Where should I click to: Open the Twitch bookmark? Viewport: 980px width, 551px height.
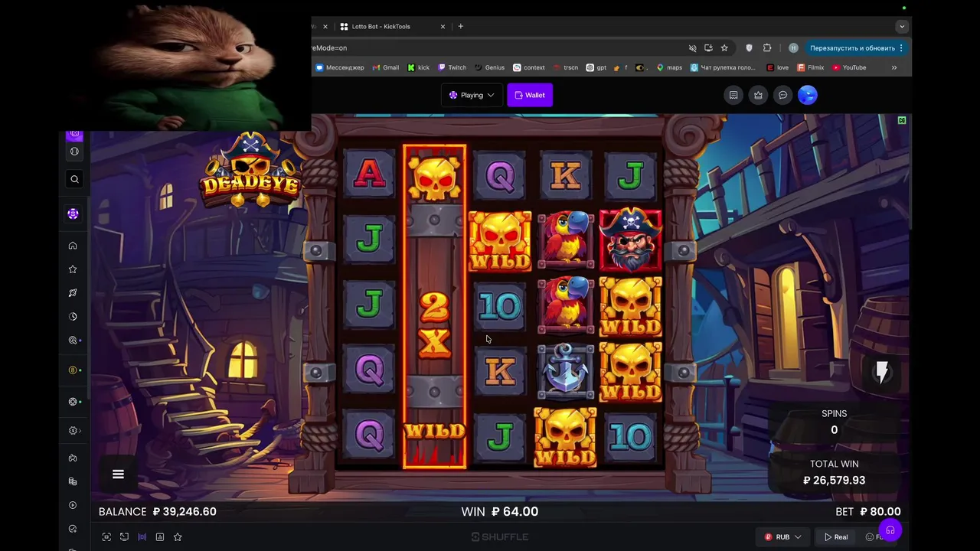[x=452, y=67]
